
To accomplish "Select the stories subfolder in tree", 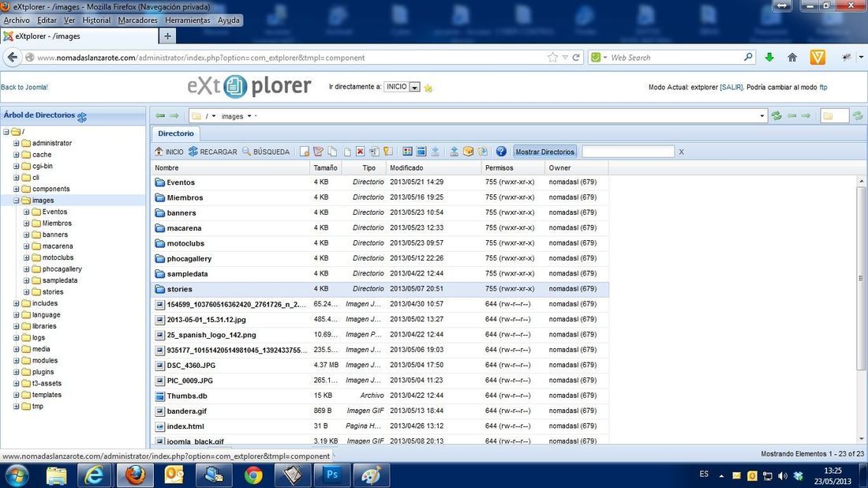I will click(53, 292).
